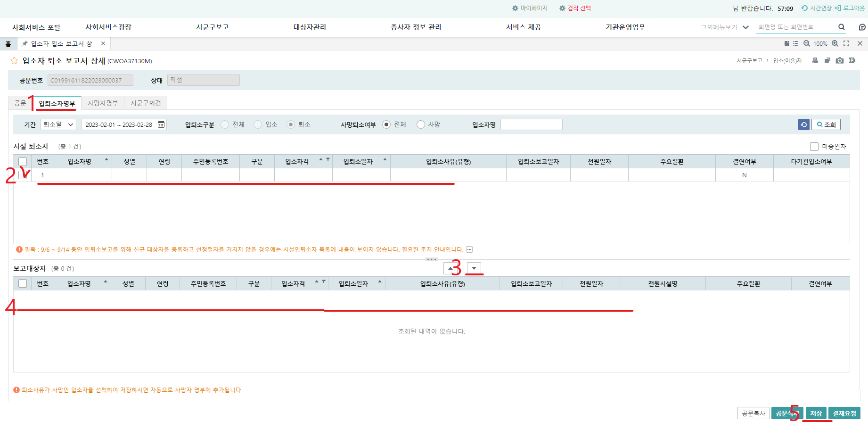
Task: Click 로그아웃 to log out
Action: coord(850,8)
